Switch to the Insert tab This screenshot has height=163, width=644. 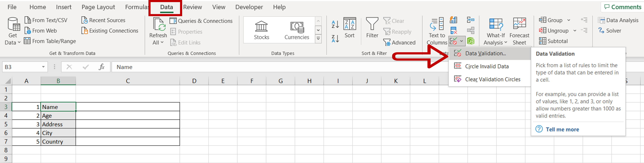(x=64, y=7)
